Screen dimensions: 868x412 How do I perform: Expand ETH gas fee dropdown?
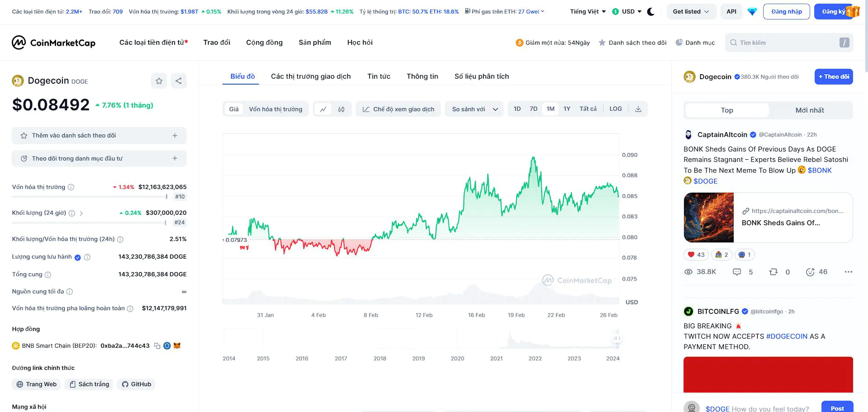click(x=542, y=12)
